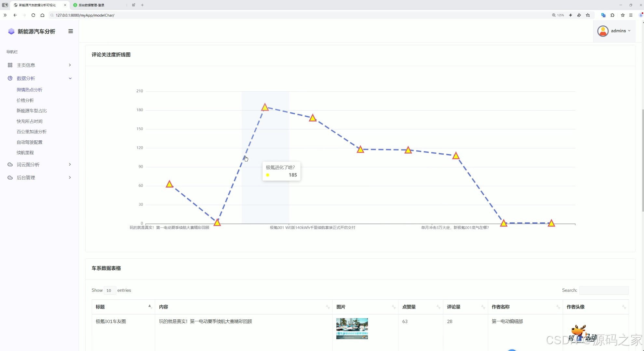This screenshot has width=644, height=351.
Task: Click the browser home icon
Action: pyautogui.click(x=42, y=15)
